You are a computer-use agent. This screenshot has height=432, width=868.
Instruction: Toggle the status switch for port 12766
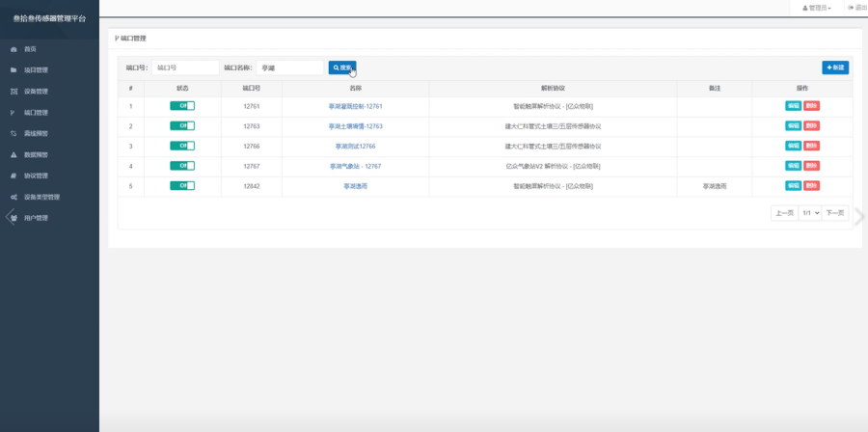click(182, 146)
